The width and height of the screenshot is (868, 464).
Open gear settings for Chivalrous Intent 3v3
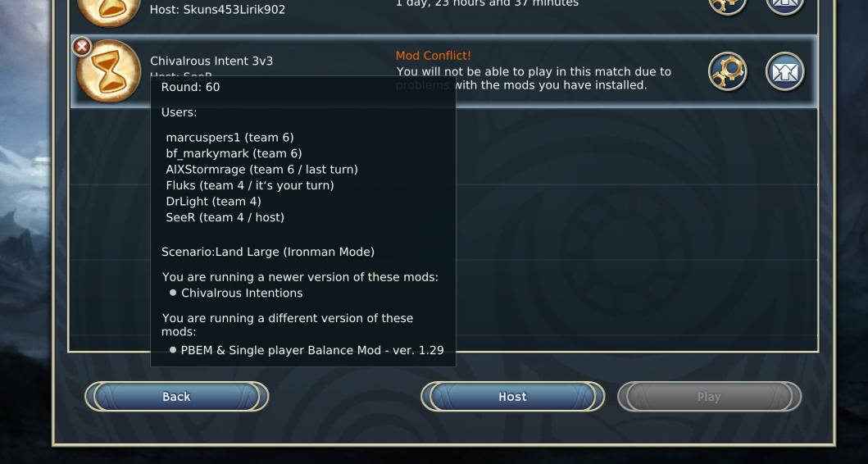click(727, 71)
